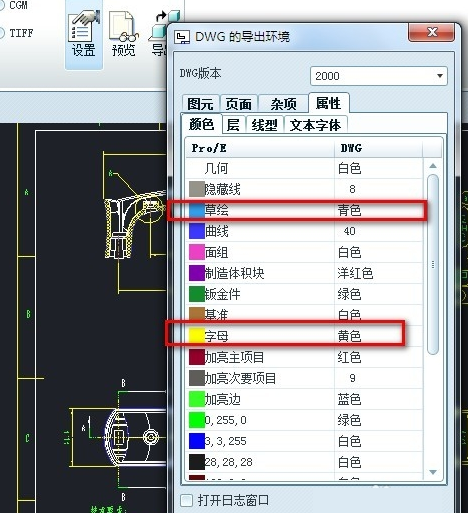
Task: Click the magenta 面组 color swatch
Action: pos(197,252)
